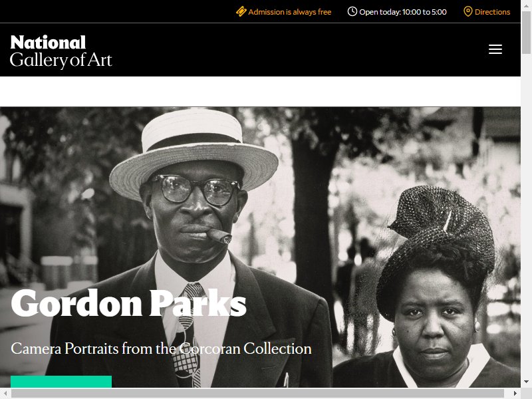Viewport: 532px width, 399px height.
Task: Click 'Camera Portraits from the Corcoran Collection' subtitle
Action: point(161,348)
